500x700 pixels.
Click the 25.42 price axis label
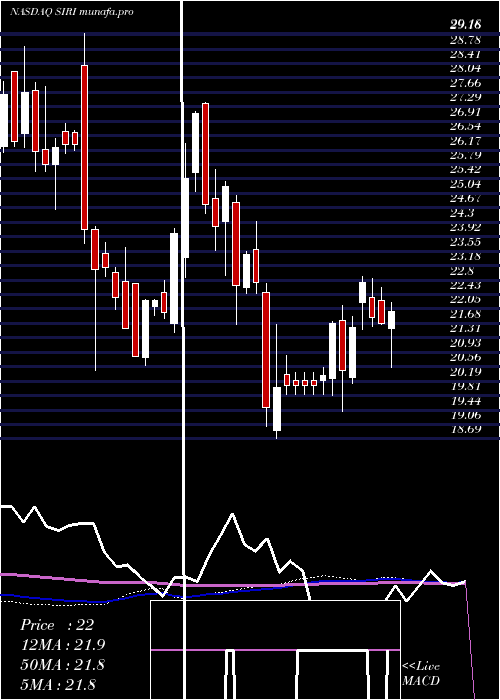click(465, 169)
